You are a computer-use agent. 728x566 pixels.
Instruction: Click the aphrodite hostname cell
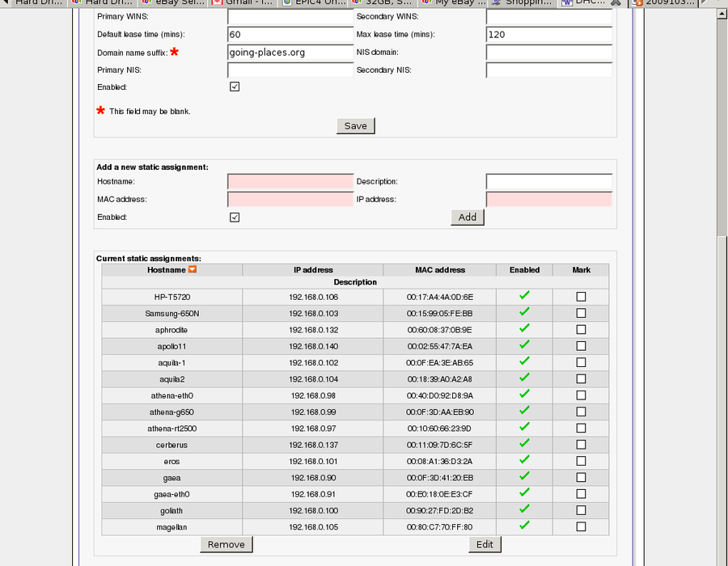pos(171,330)
